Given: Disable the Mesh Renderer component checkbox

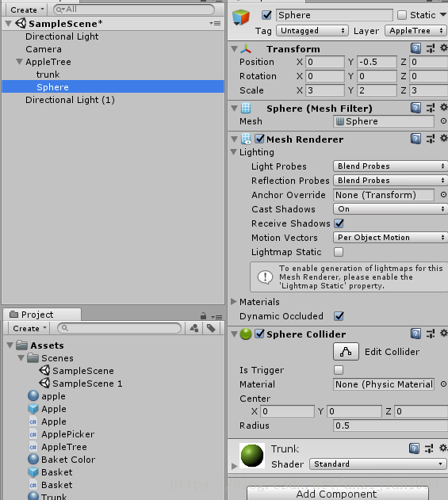Looking at the screenshot, I should pyautogui.click(x=260, y=139).
